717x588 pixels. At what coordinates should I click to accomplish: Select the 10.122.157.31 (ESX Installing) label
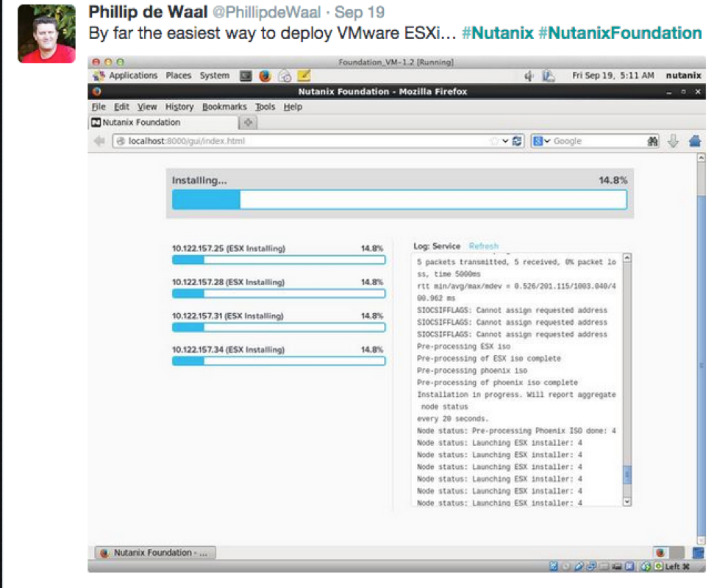(228, 316)
